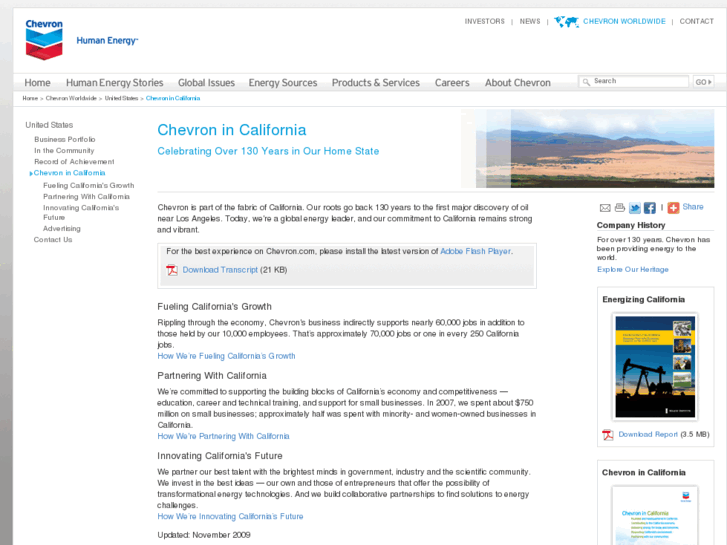Click the Innovating California's Future heading
This screenshot has height=545, width=727.
click(x=220, y=456)
